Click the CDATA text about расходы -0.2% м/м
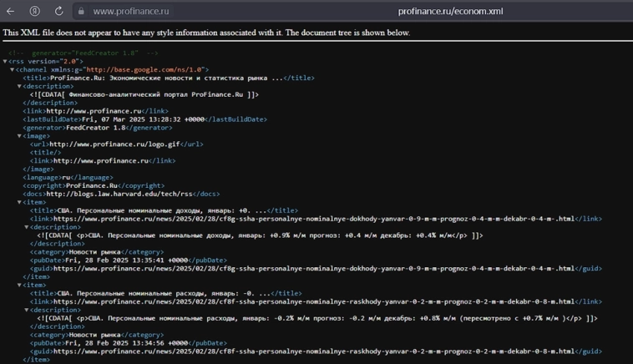This screenshot has width=633, height=364. [316, 318]
